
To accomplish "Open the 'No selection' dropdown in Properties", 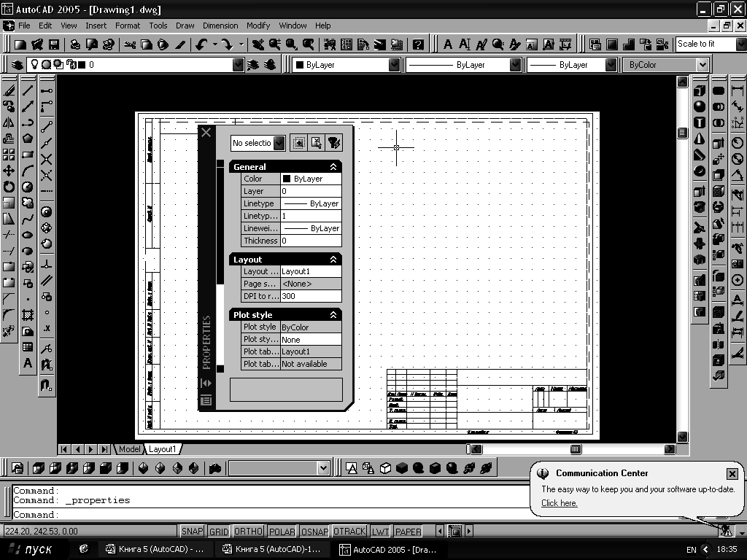I will (279, 143).
